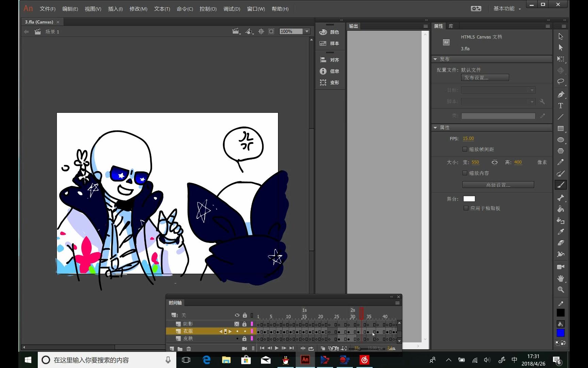
Task: Open the stage zoom 100% dropdown
Action: click(x=307, y=31)
